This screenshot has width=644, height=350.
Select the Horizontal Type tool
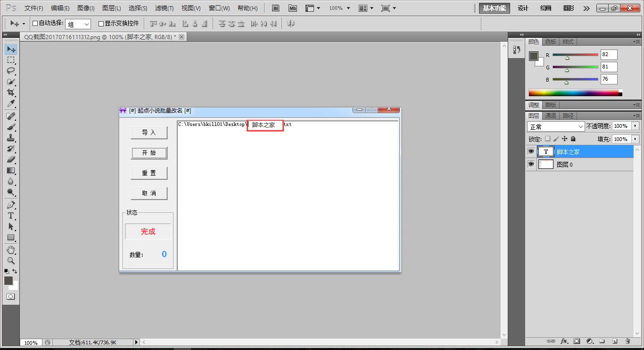[11, 216]
